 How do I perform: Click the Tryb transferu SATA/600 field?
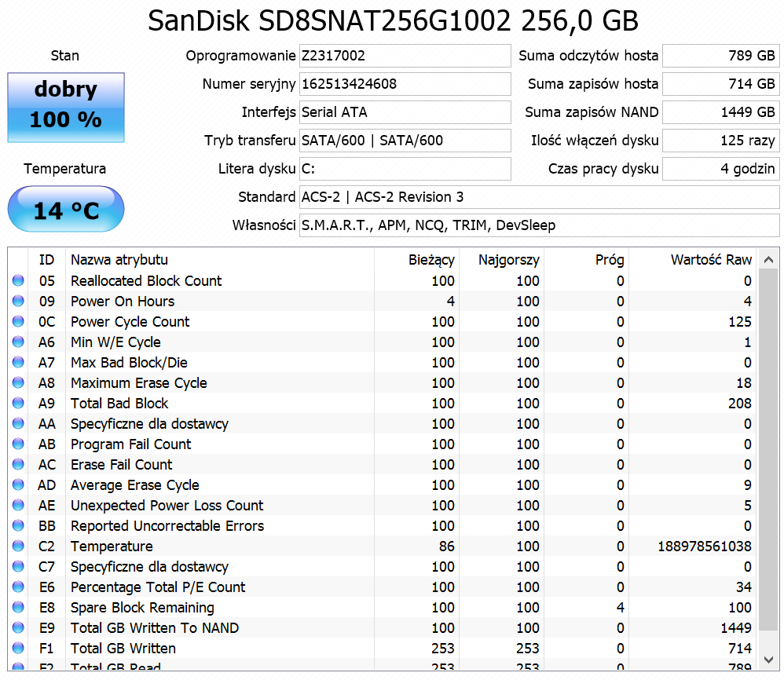[405, 141]
